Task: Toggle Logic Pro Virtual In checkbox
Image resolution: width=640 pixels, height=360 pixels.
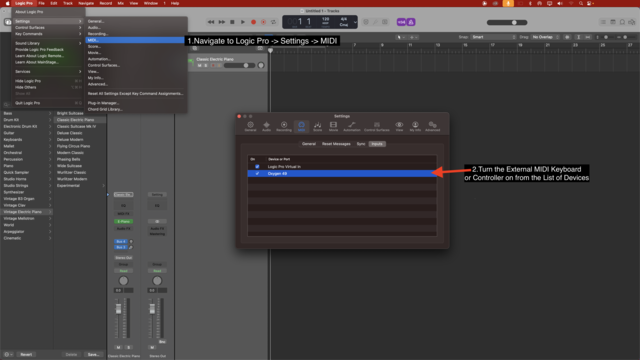Action: tap(257, 167)
